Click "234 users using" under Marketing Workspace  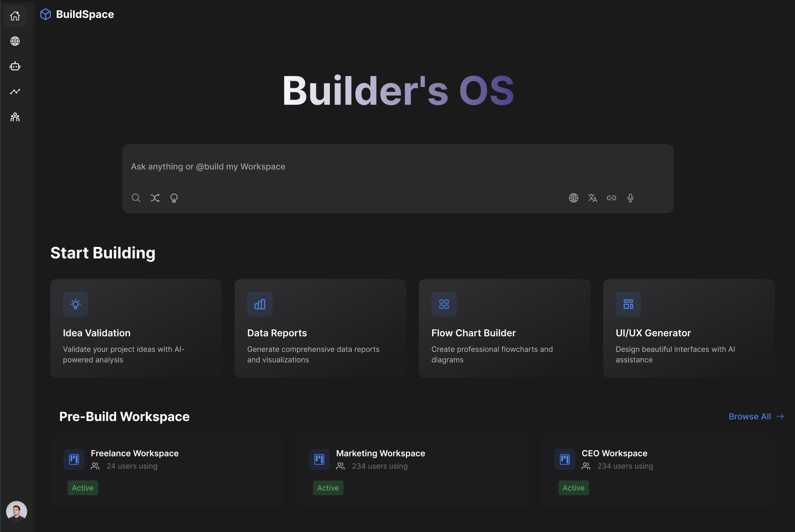tap(380, 466)
